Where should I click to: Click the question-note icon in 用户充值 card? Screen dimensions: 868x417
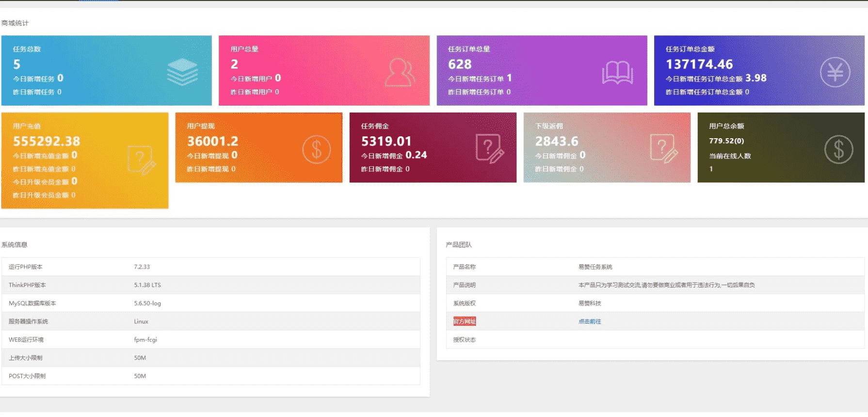click(141, 160)
